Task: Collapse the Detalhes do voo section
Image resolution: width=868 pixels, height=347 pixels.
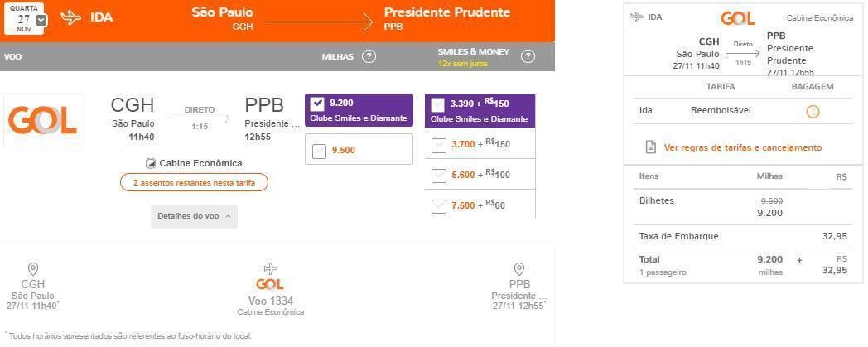Action: click(x=195, y=216)
